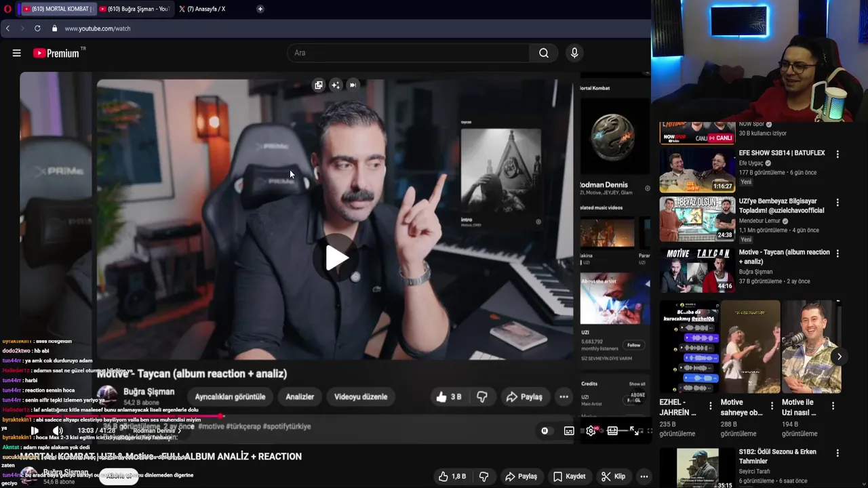Open options menu for UZI'ye Bembeyaz video
The height and width of the screenshot is (488, 868).
[837, 203]
